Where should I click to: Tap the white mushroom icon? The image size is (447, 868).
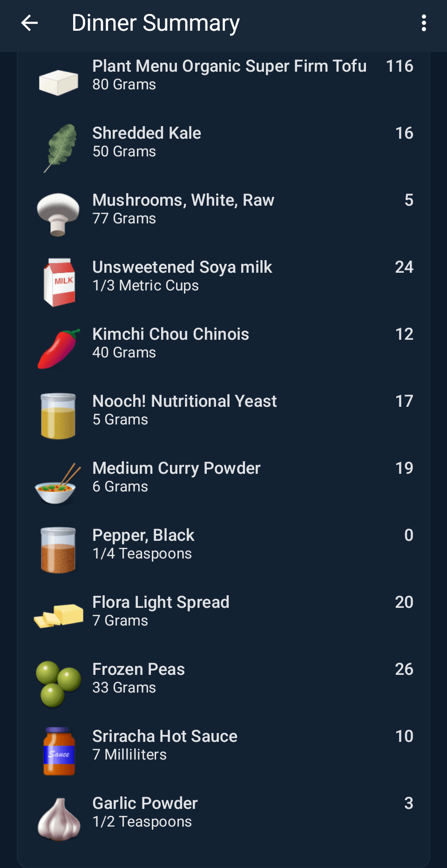point(58,214)
